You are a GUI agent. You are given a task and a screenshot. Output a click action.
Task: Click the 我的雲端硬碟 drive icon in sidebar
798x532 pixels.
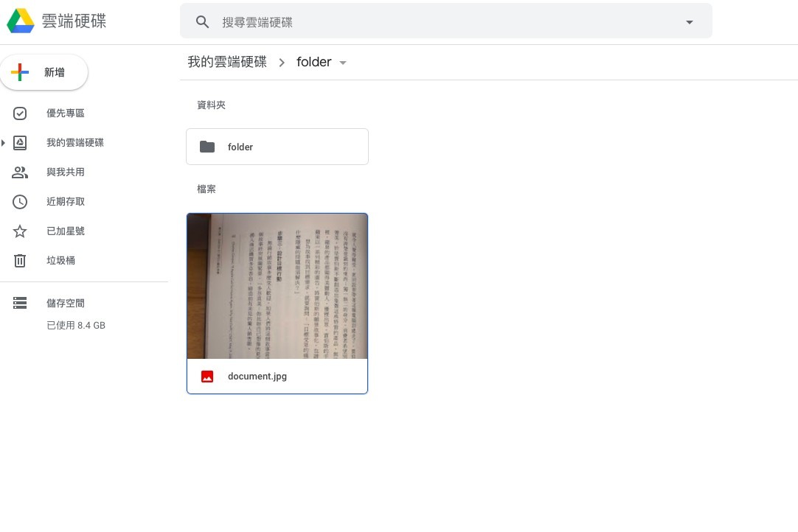(x=20, y=143)
